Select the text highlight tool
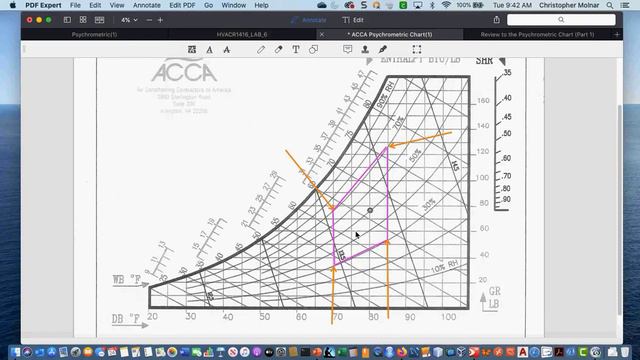The image size is (640, 360). [x=192, y=50]
